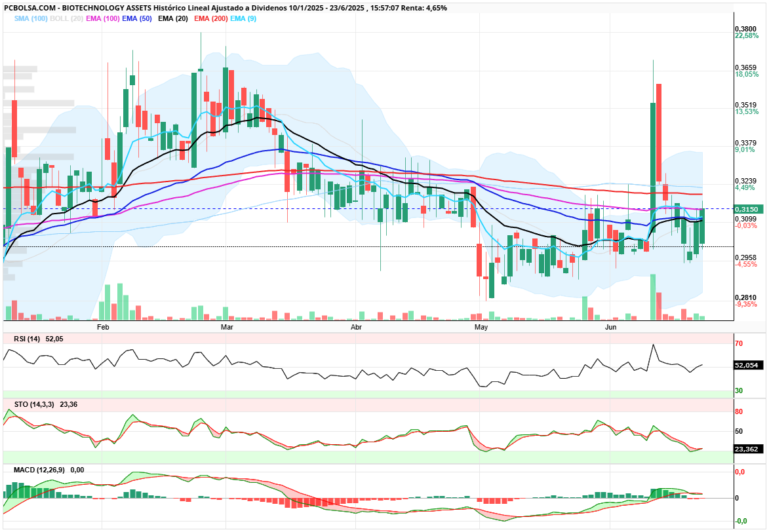The width and height of the screenshot is (769, 532).
Task: Click the 9,01% percentage axis label
Action: tap(745, 149)
